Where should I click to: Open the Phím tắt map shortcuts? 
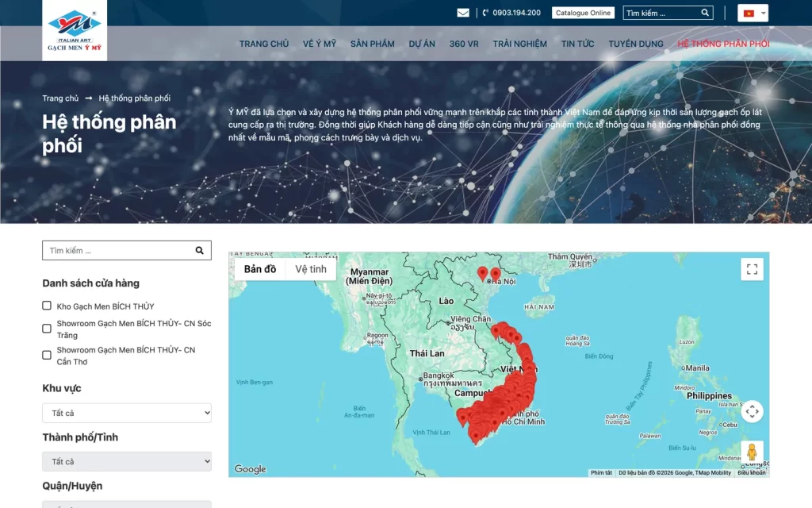pyautogui.click(x=601, y=473)
